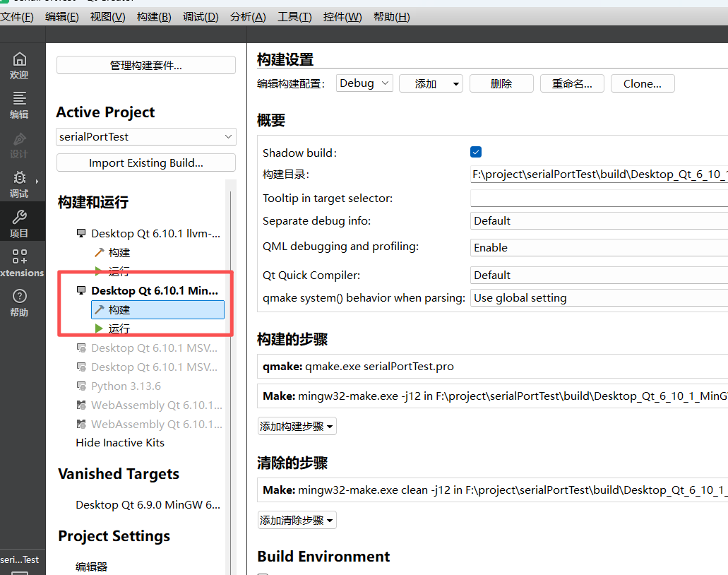This screenshot has width=728, height=575.
Task: Click the 重命名... (Rename) button
Action: point(572,83)
